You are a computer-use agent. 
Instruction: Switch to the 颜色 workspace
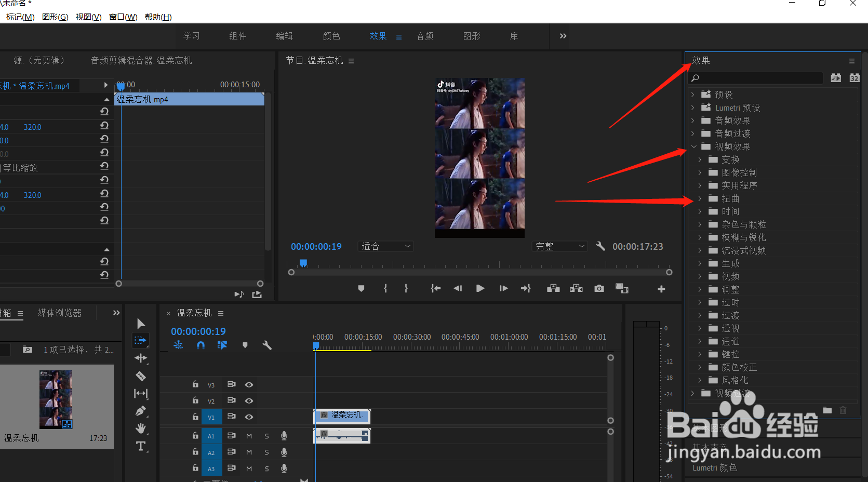click(331, 36)
